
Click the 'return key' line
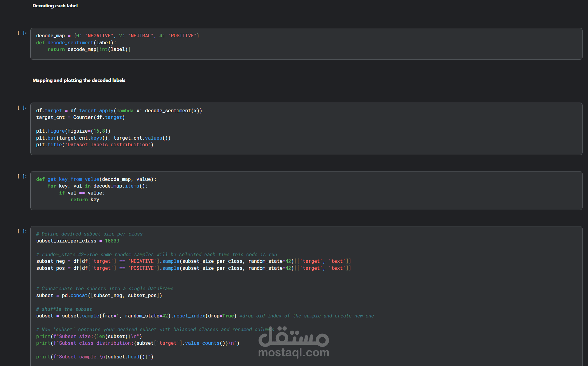(85, 200)
